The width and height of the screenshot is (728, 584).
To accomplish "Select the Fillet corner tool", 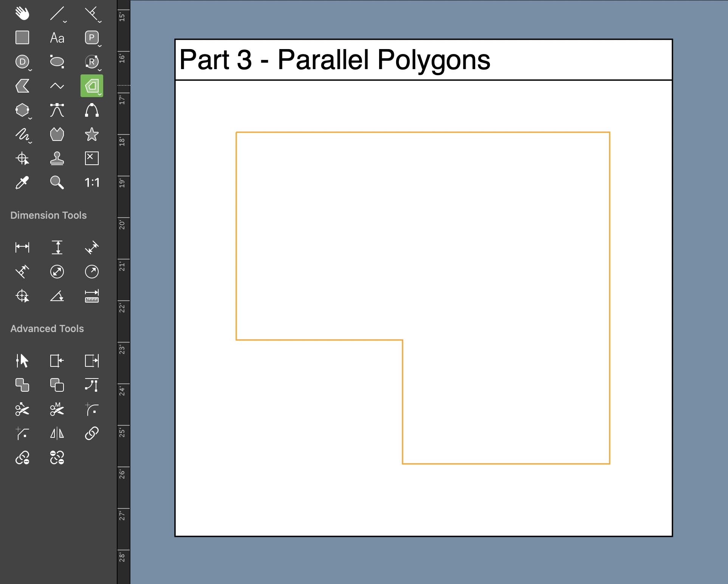I will point(92,409).
